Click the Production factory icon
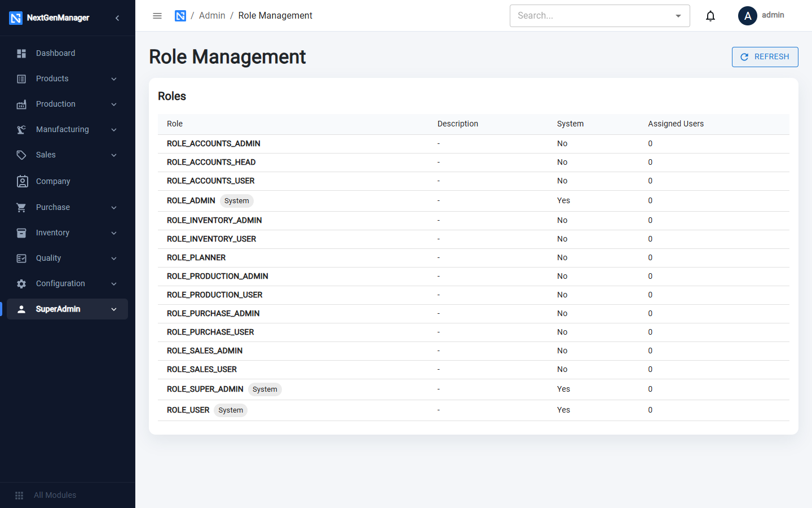 (21, 104)
